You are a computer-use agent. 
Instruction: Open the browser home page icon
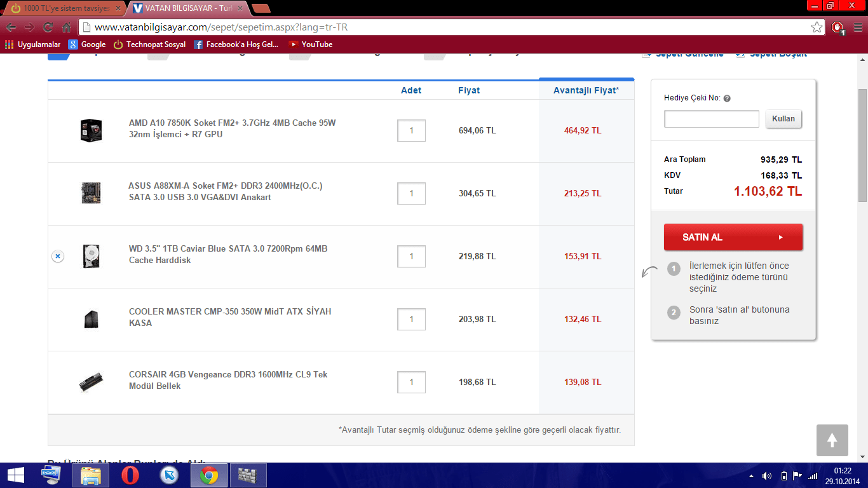[66, 27]
